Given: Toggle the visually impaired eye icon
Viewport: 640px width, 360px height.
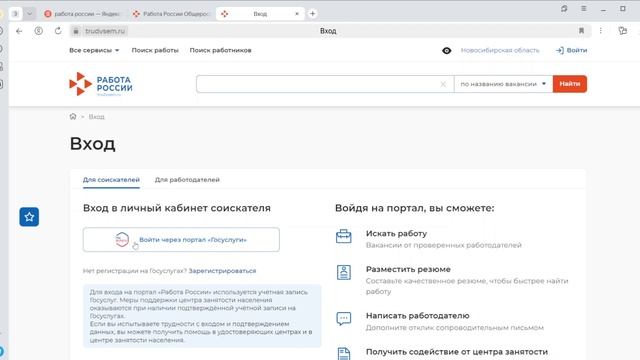Looking at the screenshot, I should (x=447, y=51).
